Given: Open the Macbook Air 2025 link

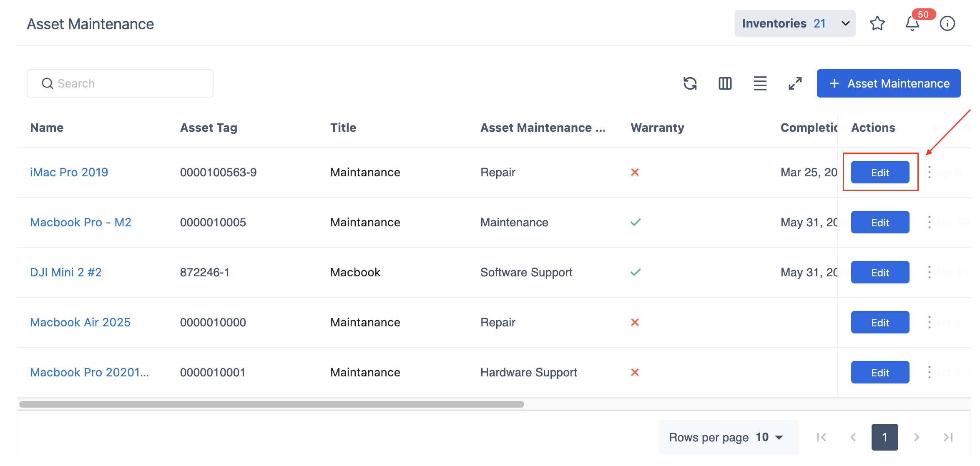Looking at the screenshot, I should click(x=80, y=322).
